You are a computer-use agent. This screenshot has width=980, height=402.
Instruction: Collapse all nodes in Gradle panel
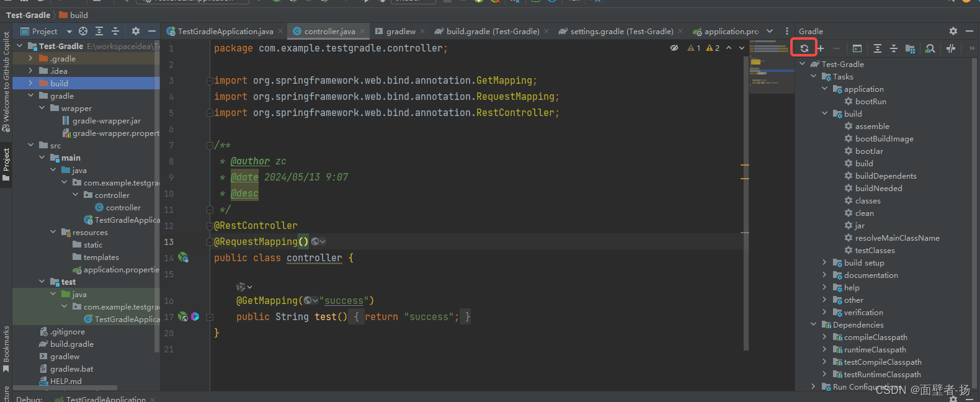click(x=894, y=48)
